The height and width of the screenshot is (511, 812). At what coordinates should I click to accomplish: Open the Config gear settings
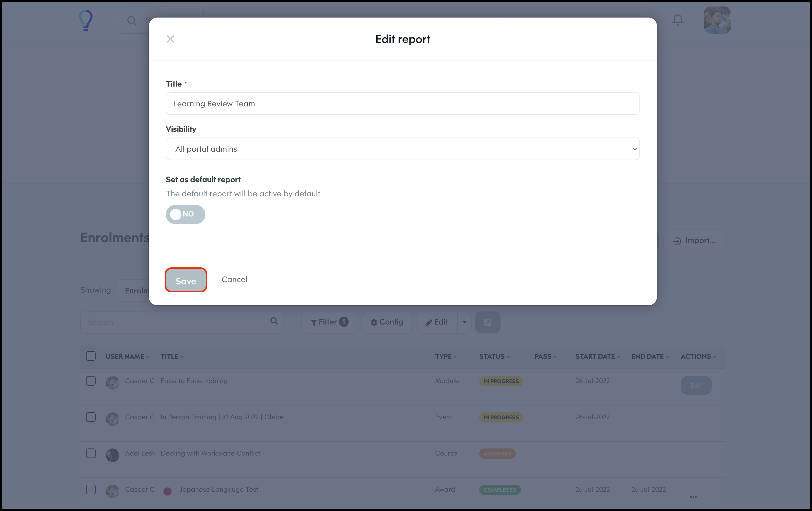click(387, 322)
